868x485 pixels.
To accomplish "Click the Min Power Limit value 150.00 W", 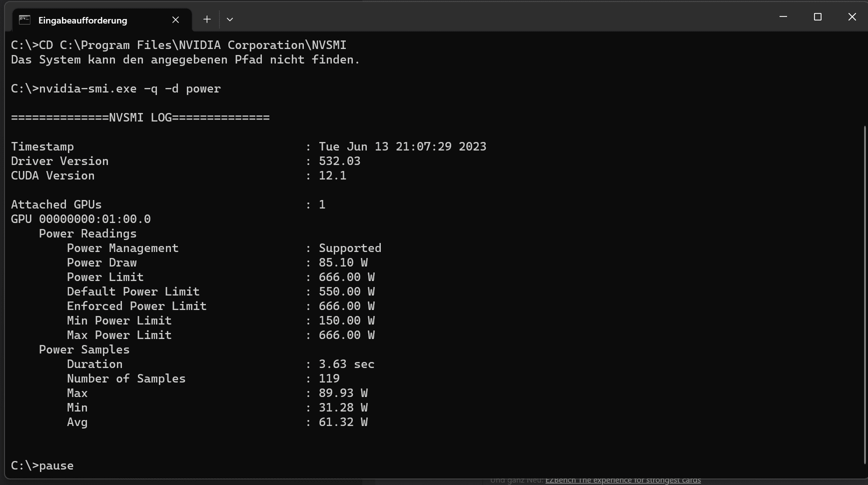I will (346, 321).
